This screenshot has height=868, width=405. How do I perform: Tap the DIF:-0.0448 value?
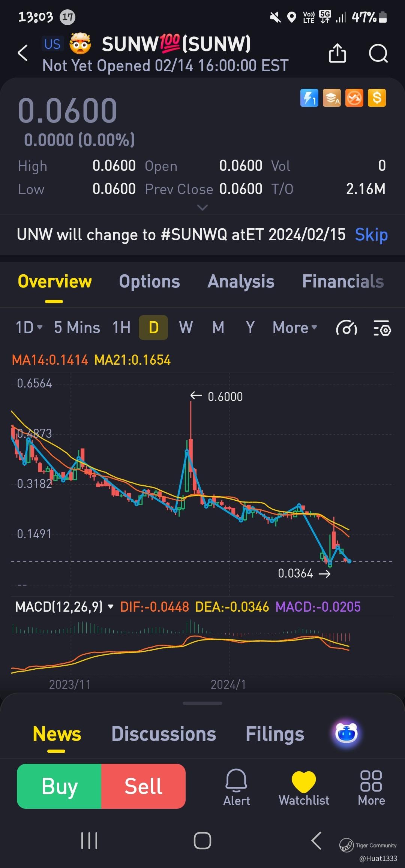point(154,606)
